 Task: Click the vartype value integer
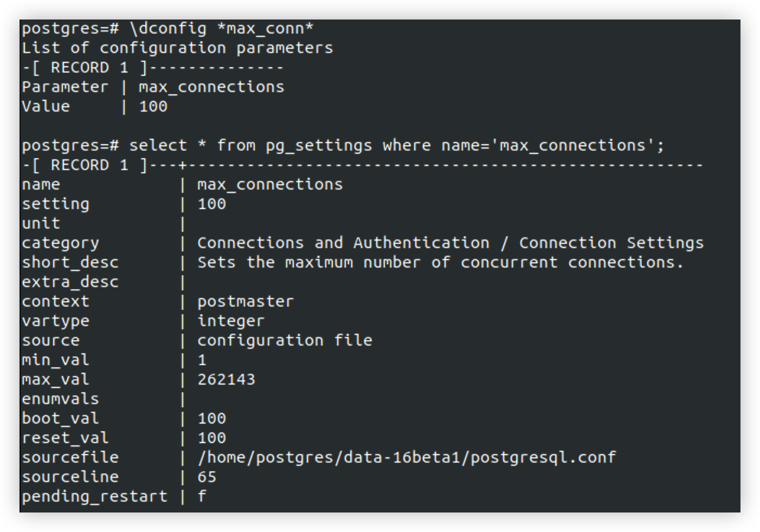coord(231,321)
